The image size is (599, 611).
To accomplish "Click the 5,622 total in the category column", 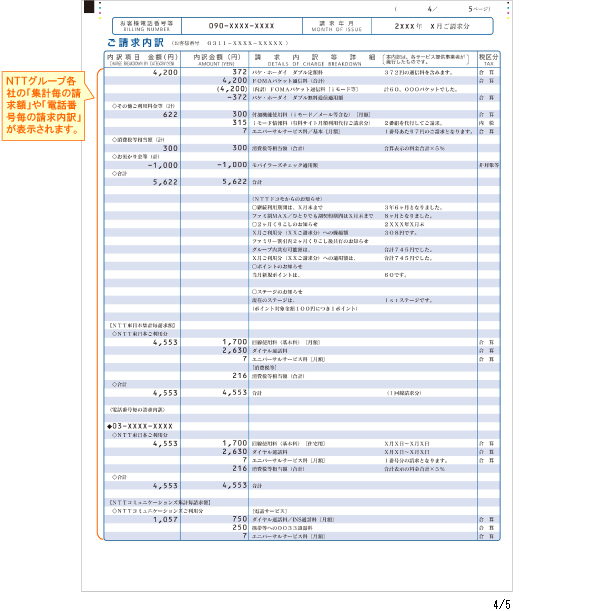I will tap(165, 182).
